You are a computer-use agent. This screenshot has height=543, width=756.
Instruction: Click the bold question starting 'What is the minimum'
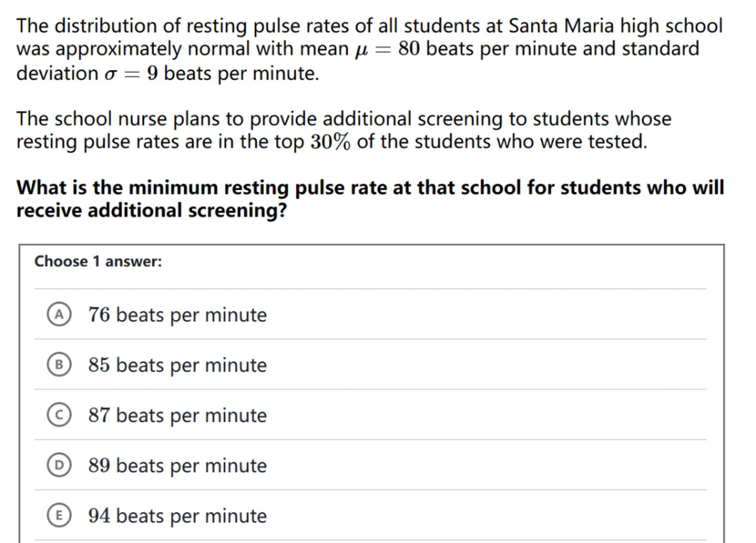[370, 188]
